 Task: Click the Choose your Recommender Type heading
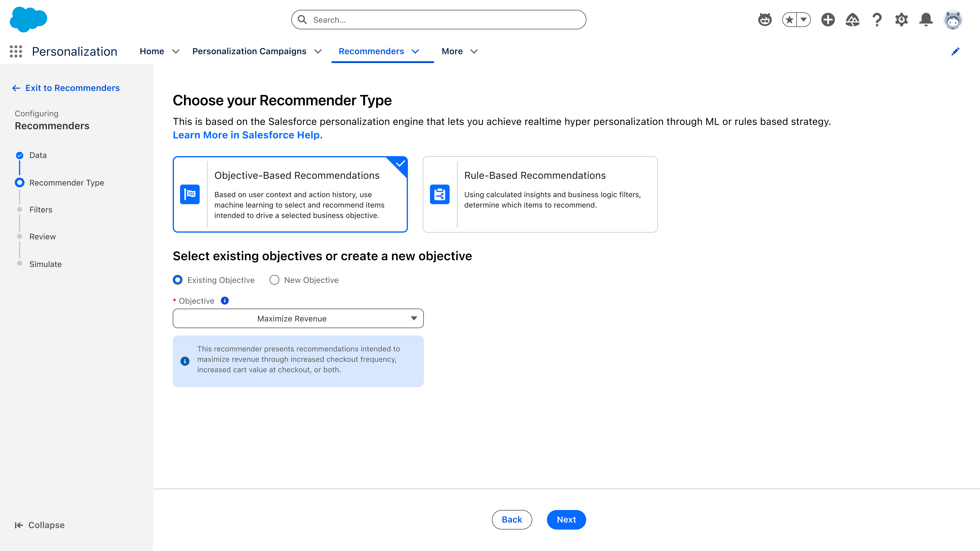click(282, 100)
